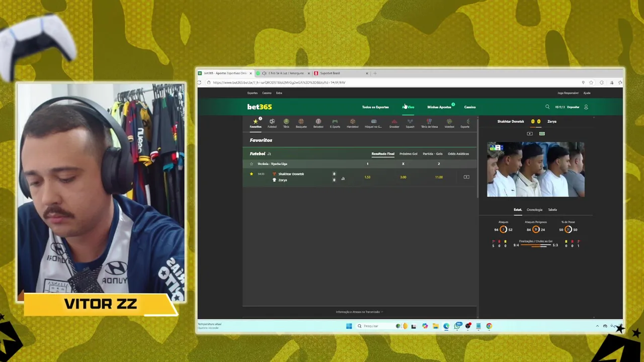Open the Handebol sport icon

(x=353, y=121)
